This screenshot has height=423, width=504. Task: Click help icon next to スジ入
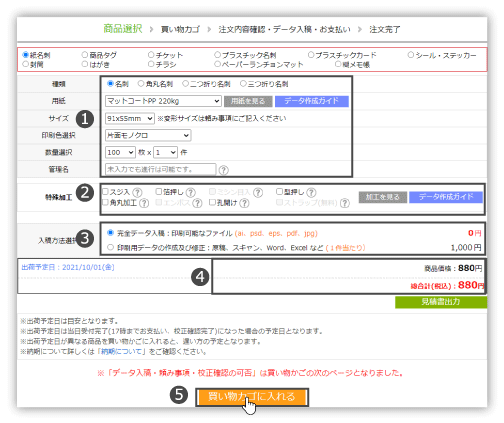pyautogui.click(x=137, y=192)
